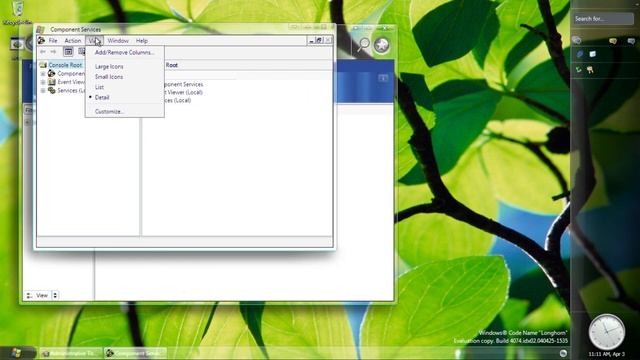
Task: Click the Component Services title bar icon
Action: [x=40, y=29]
